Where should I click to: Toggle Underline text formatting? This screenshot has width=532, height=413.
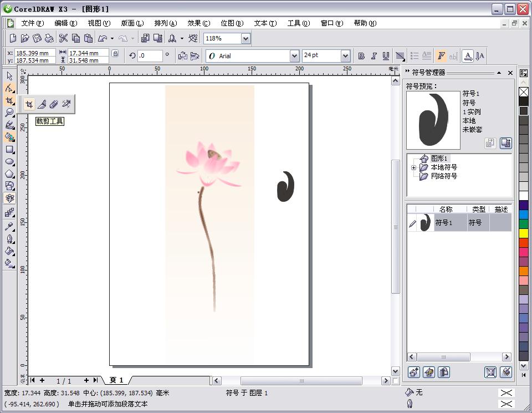click(x=386, y=56)
